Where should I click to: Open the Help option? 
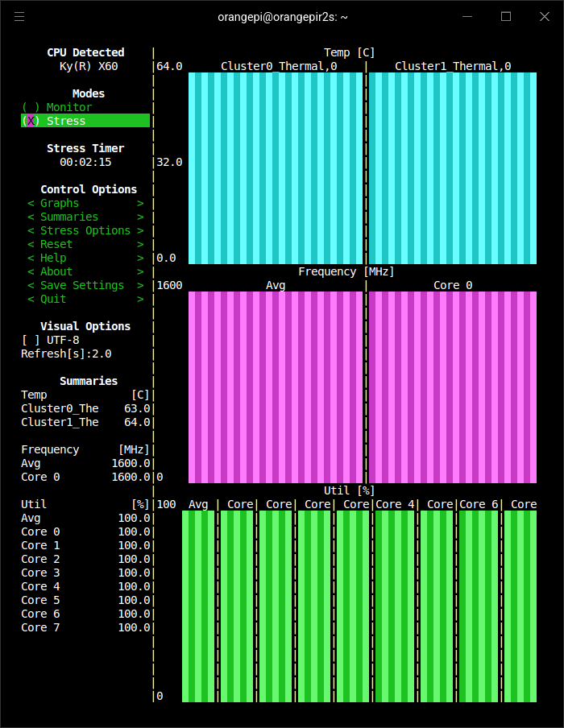pyautogui.click(x=85, y=259)
